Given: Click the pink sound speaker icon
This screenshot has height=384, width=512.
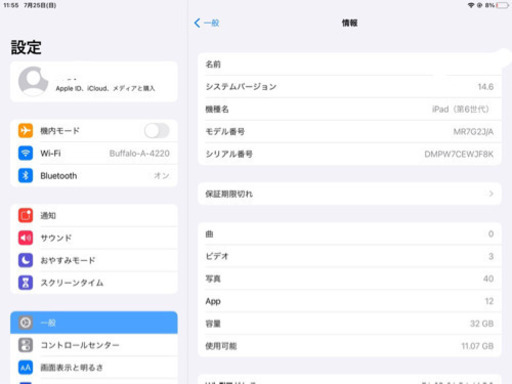Looking at the screenshot, I should coord(26,238).
